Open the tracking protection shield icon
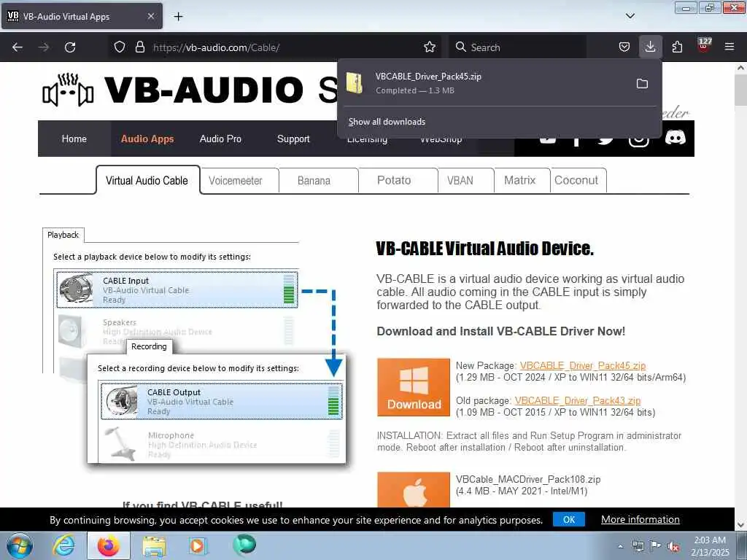 [x=120, y=47]
